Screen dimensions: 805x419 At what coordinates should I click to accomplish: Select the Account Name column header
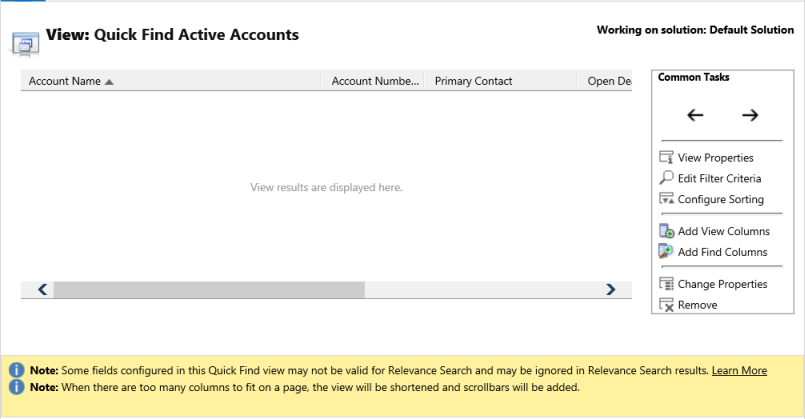(x=65, y=81)
